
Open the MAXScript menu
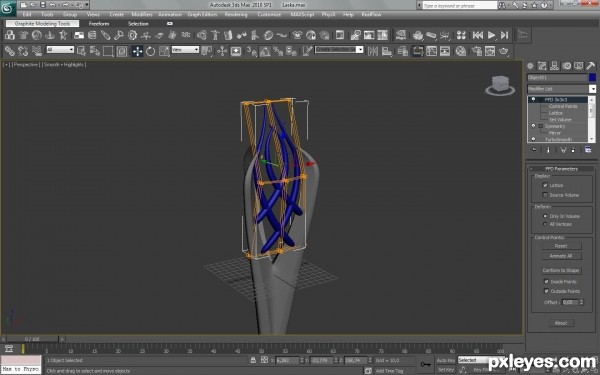(302, 15)
